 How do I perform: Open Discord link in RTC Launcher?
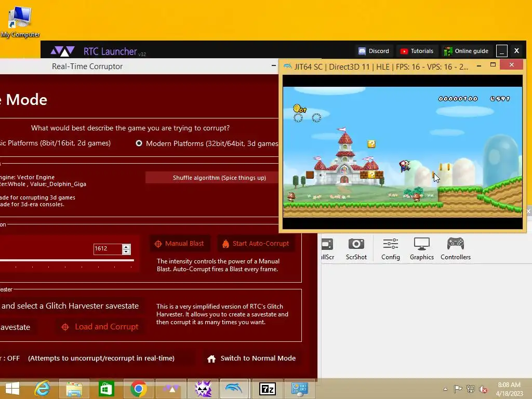[x=374, y=51]
